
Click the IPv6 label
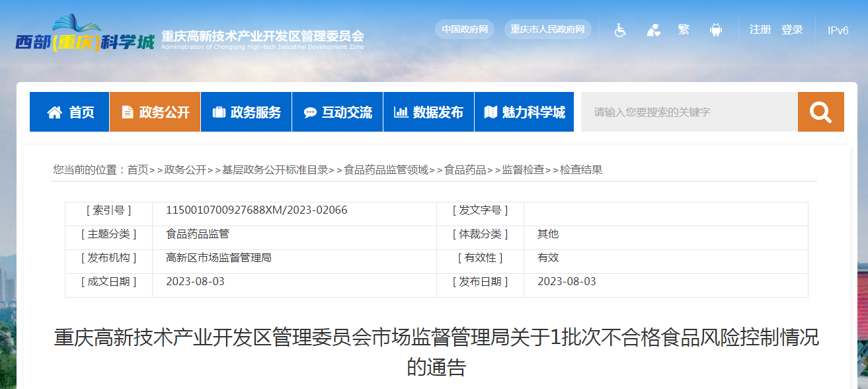point(838,30)
